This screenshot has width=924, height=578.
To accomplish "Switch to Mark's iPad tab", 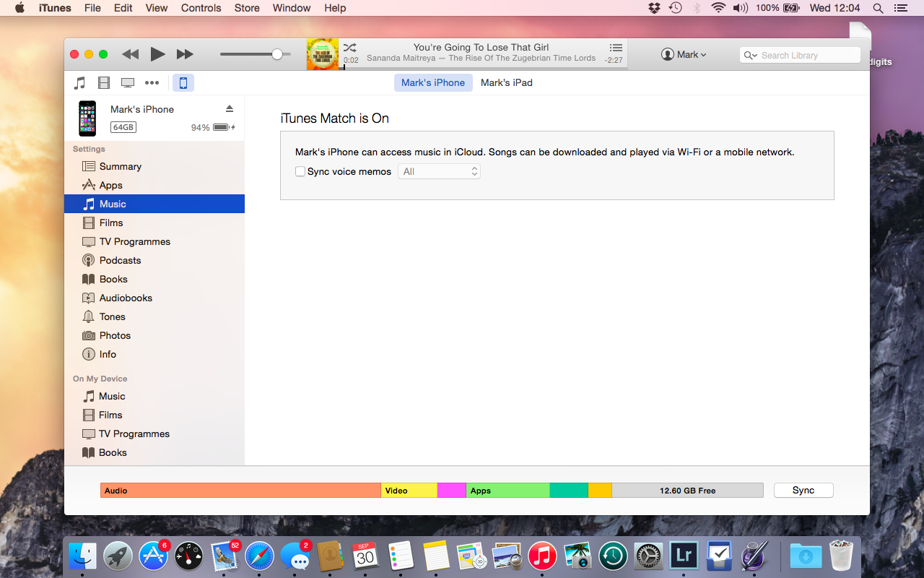I will [x=507, y=82].
